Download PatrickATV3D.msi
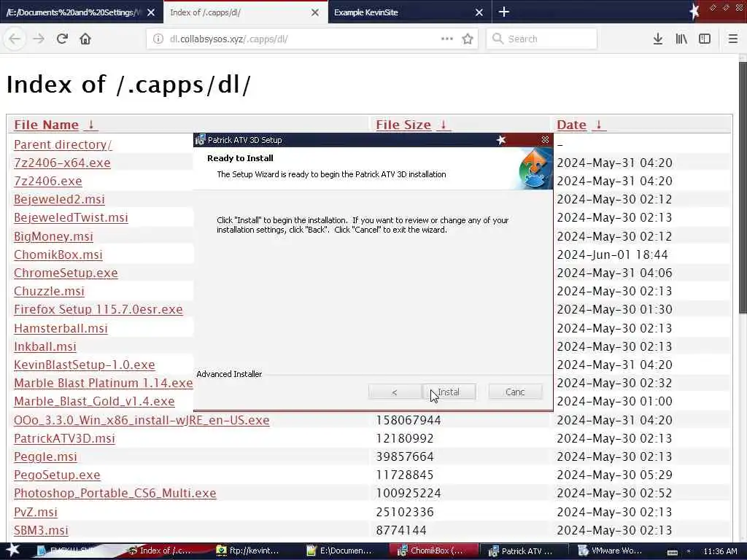This screenshot has width=747, height=560. tap(64, 438)
